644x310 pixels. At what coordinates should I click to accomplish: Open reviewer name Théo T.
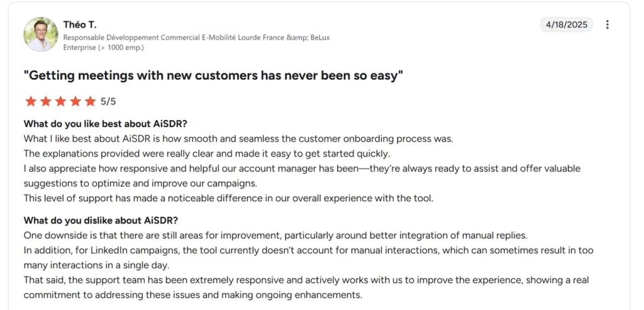[x=79, y=25]
